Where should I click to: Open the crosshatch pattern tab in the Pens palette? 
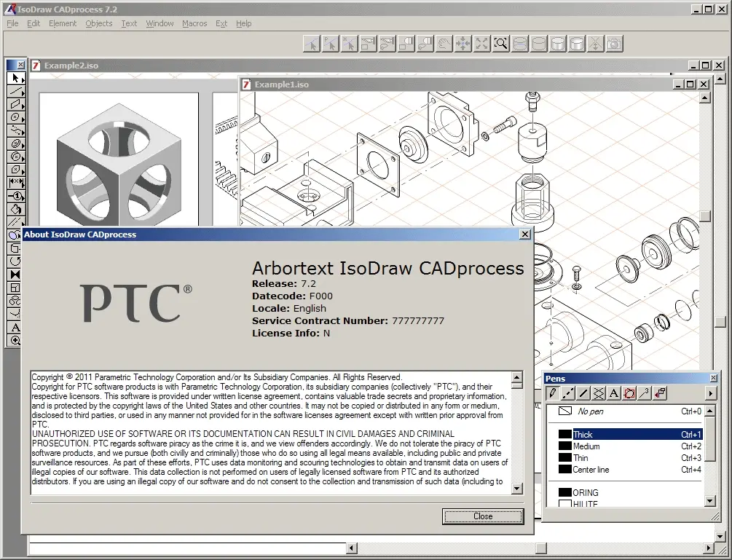click(599, 393)
